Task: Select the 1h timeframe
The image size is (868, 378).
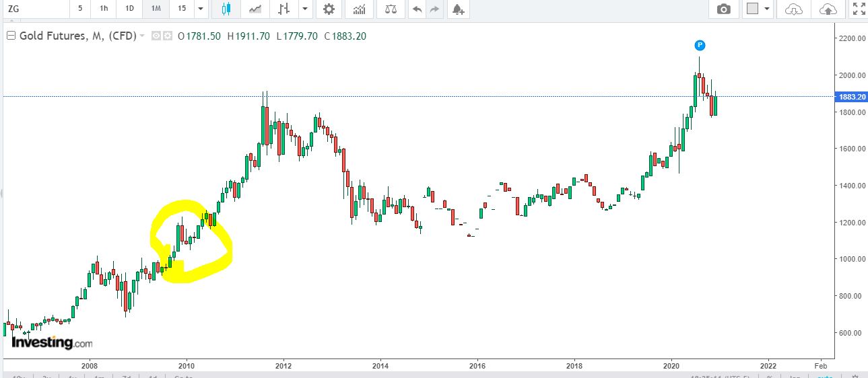Action: pyautogui.click(x=103, y=9)
